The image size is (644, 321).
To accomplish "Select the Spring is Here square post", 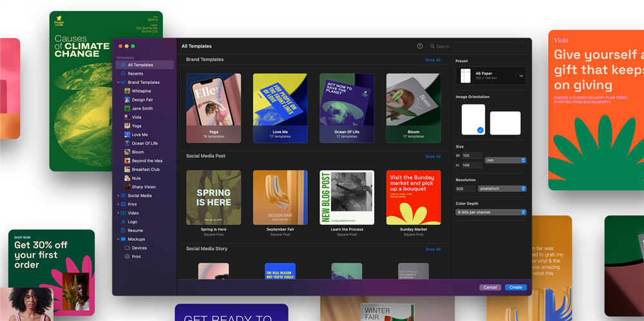I will (214, 198).
